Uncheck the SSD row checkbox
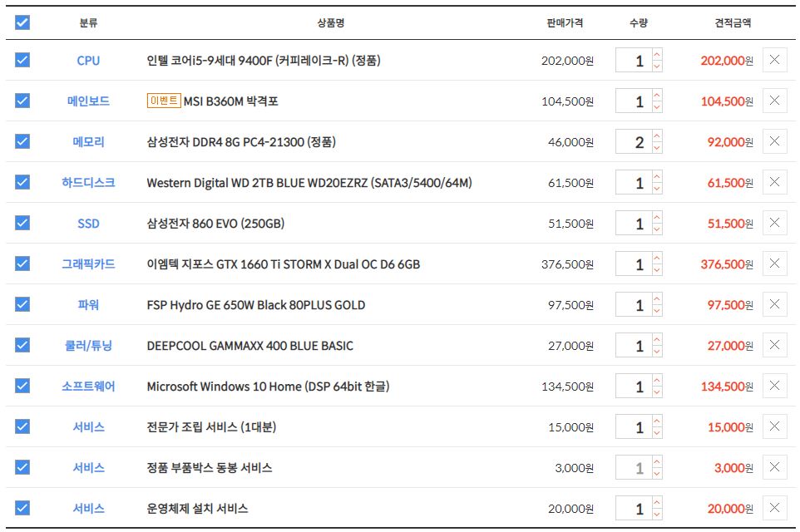This screenshot has width=800, height=532. (x=22, y=223)
